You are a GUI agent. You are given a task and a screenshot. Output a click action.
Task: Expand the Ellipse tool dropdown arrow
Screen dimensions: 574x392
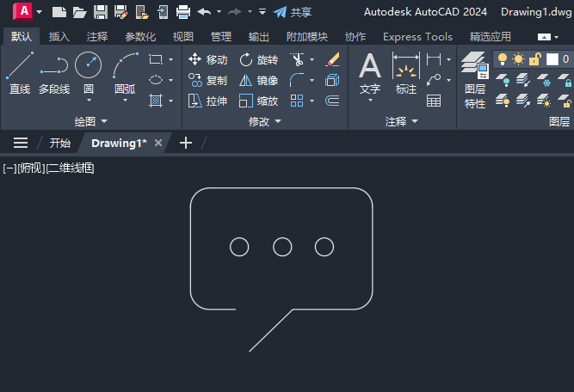(x=170, y=80)
